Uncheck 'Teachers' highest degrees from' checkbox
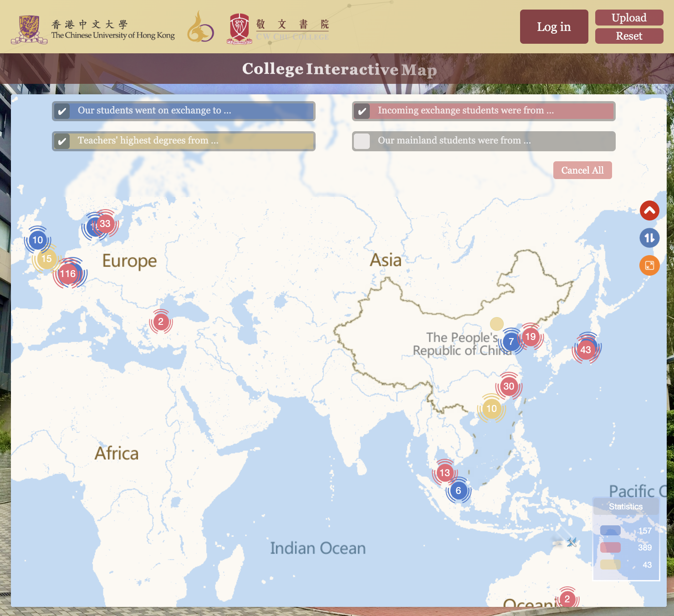Image resolution: width=674 pixels, height=616 pixels. 62,141
